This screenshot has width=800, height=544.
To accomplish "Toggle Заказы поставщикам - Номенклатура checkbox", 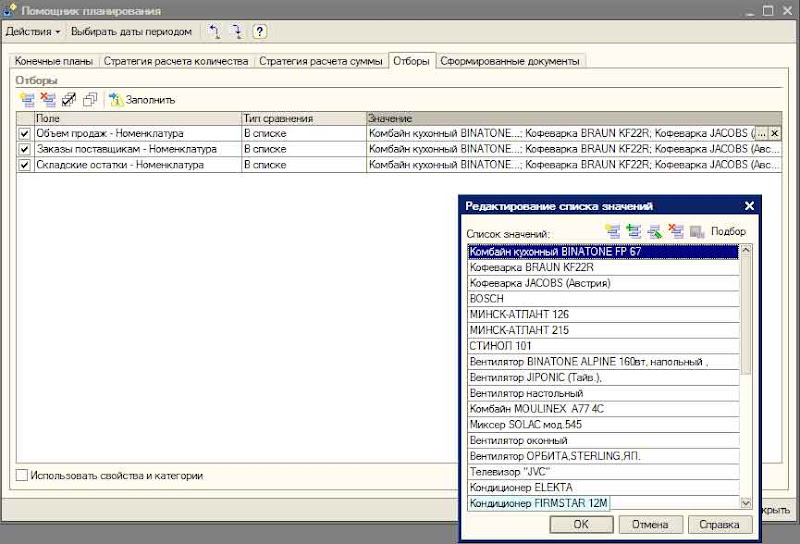I will point(24,150).
